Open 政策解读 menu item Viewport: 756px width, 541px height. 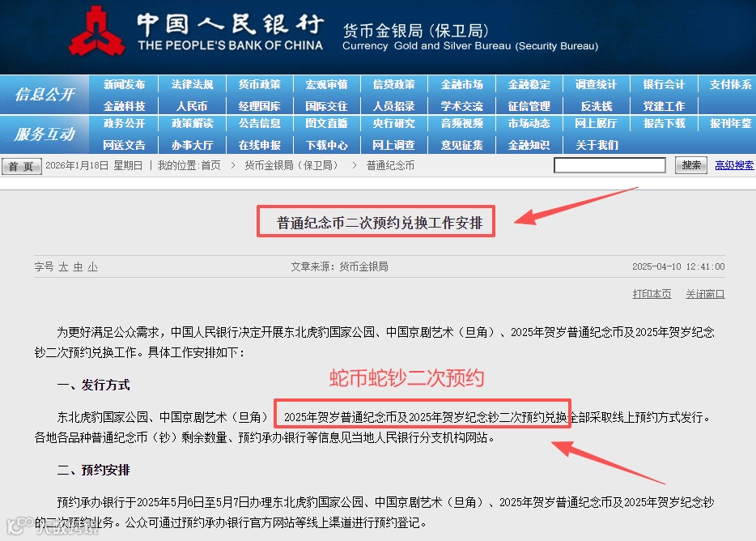coord(192,124)
